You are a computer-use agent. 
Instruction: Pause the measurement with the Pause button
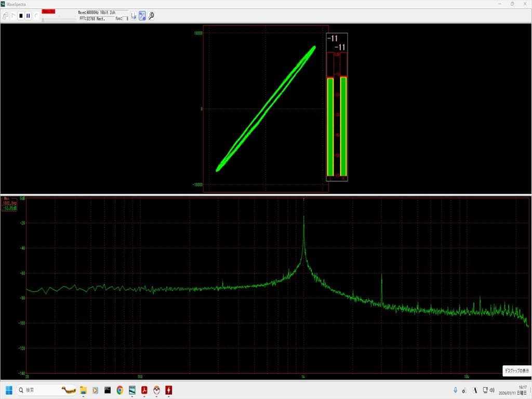click(x=28, y=16)
